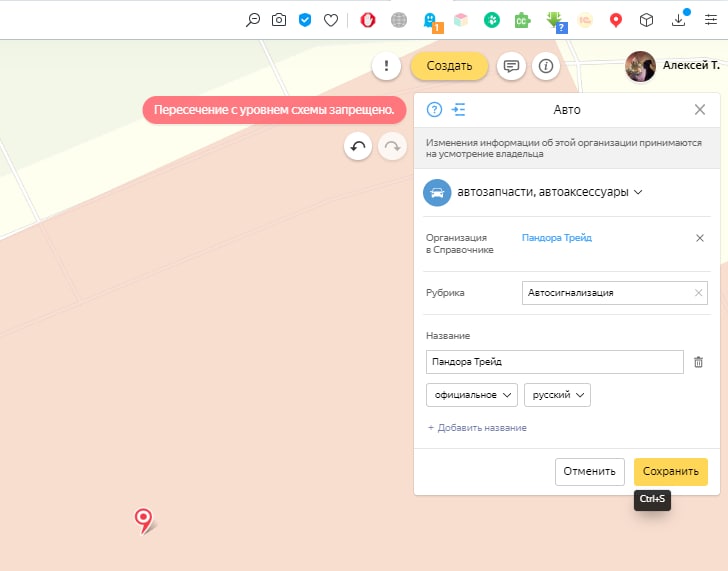Open the box-shaped extensions cube icon
This screenshot has width=728, height=571.
[x=646, y=20]
